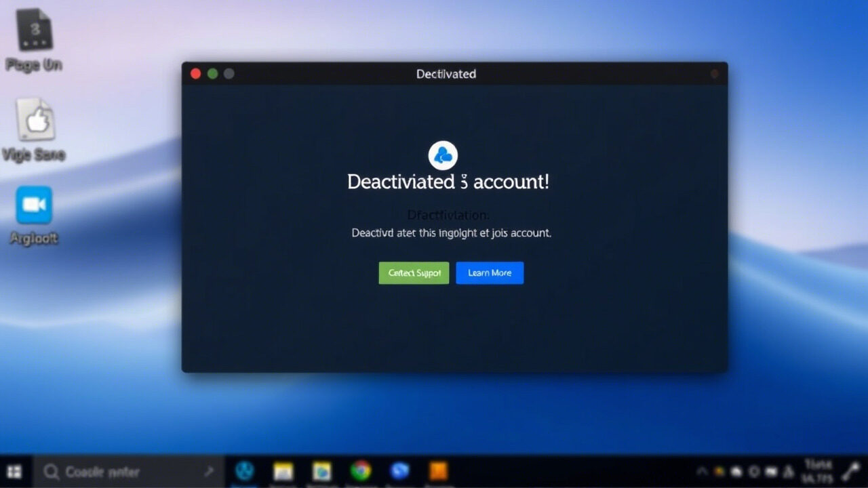Click the gray dot in the dialog title bar
The height and width of the screenshot is (488, 868).
point(229,74)
